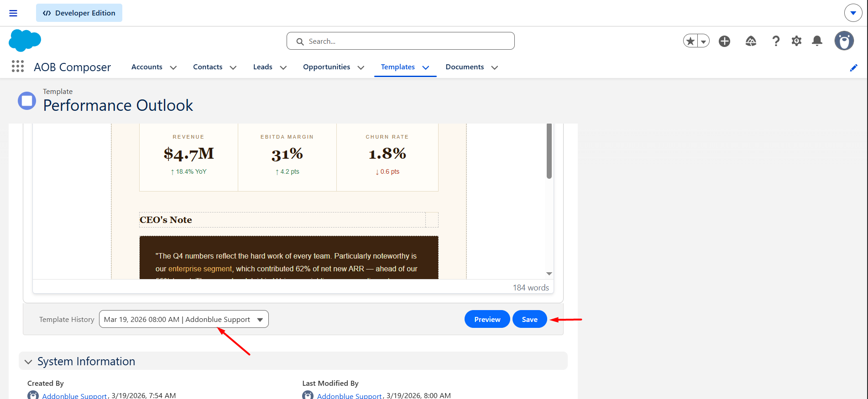
Task: Focus the global Search field
Action: (x=401, y=41)
